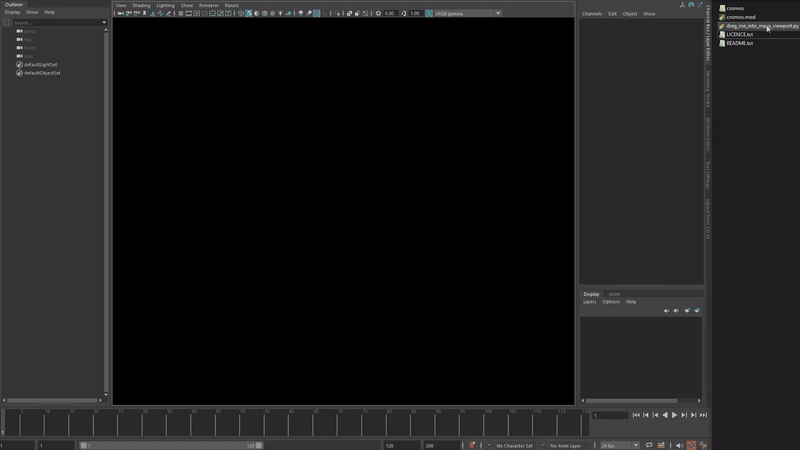
Task: Click the bookmarks icon in viewport toolbar
Action: pos(144,13)
